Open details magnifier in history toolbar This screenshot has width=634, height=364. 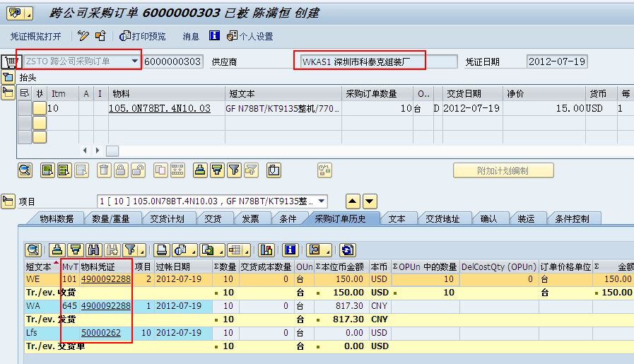coord(33,250)
